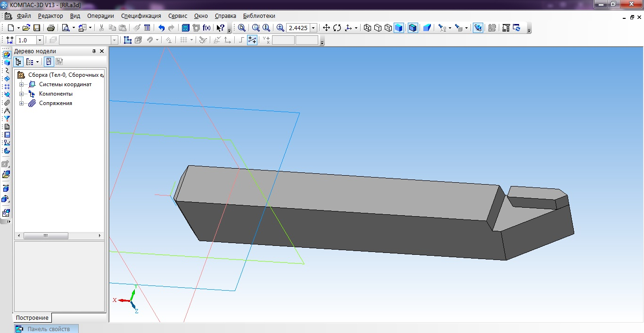Select shaded display blue cube icon
The width and height of the screenshot is (644, 333).
[x=399, y=28]
